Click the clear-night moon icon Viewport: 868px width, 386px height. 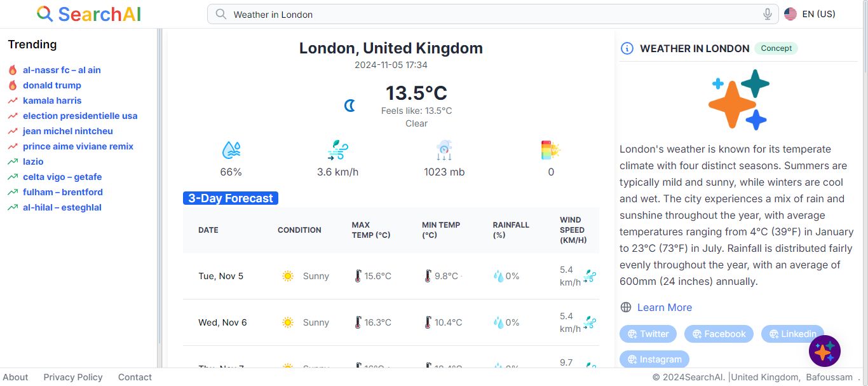pyautogui.click(x=349, y=106)
